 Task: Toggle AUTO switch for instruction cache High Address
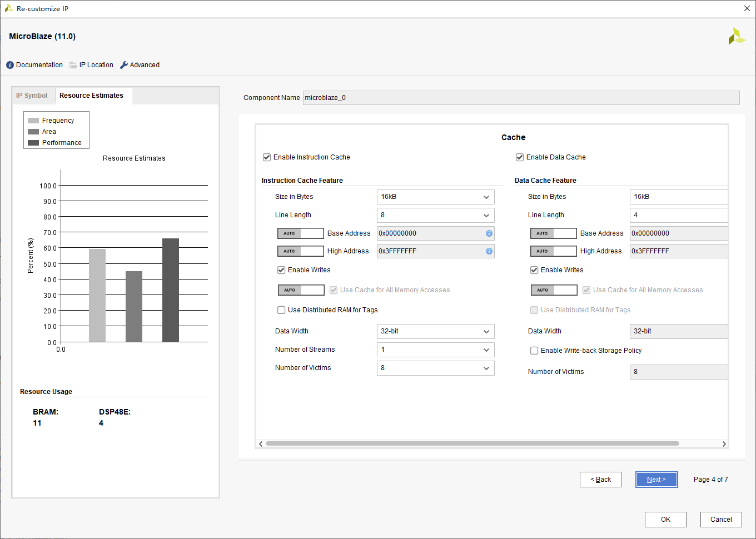pyautogui.click(x=301, y=251)
